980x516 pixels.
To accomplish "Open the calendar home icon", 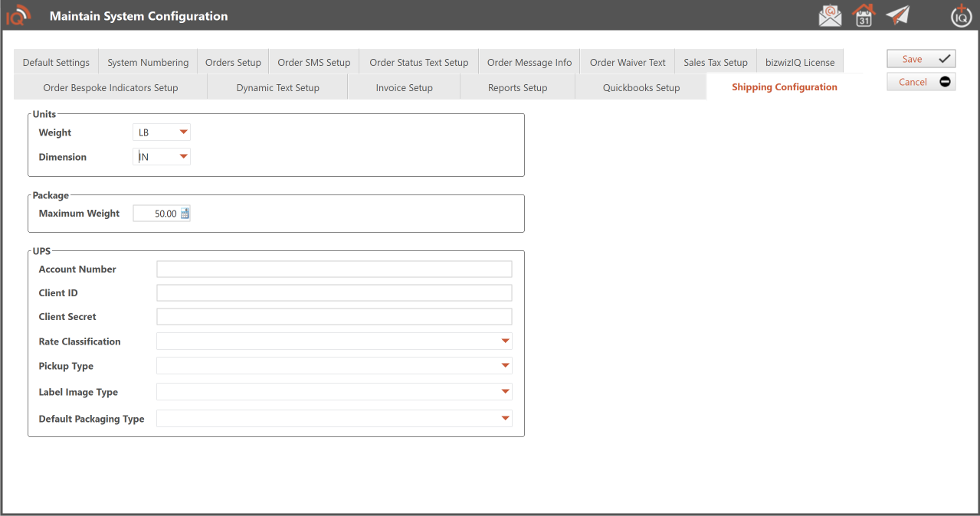I will pos(864,15).
